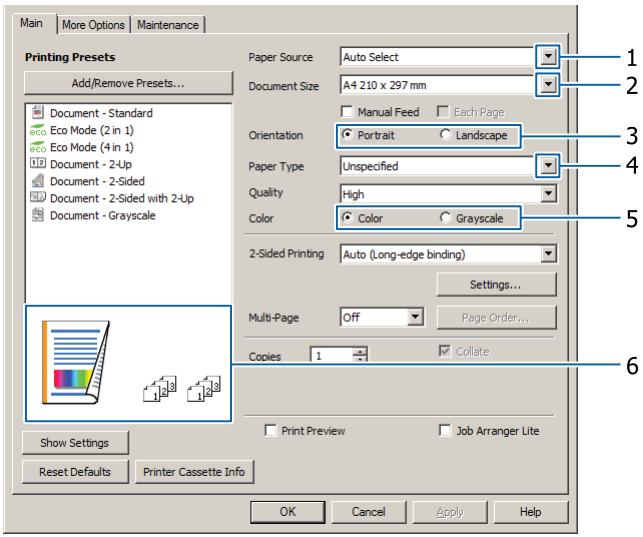Select the Landscape orientation radio button
Viewport: 643px width, 537px height.
[x=445, y=134]
